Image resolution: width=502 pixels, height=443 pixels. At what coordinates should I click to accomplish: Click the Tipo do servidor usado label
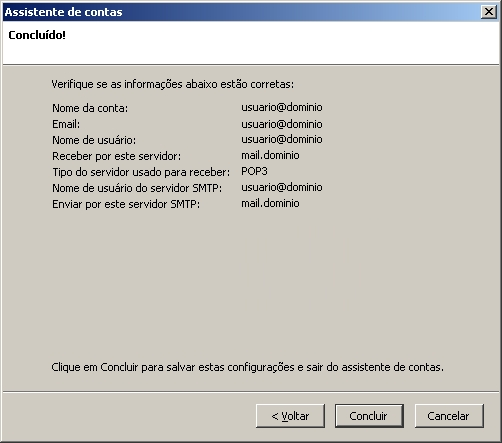(141, 172)
